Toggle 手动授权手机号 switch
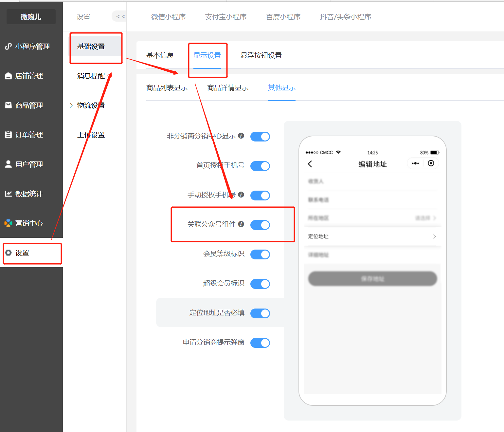The width and height of the screenshot is (504, 432). 260,196
